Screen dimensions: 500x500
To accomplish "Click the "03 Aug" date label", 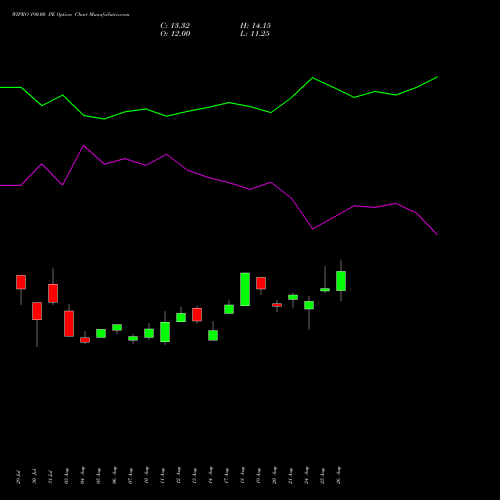I will coord(66,476).
